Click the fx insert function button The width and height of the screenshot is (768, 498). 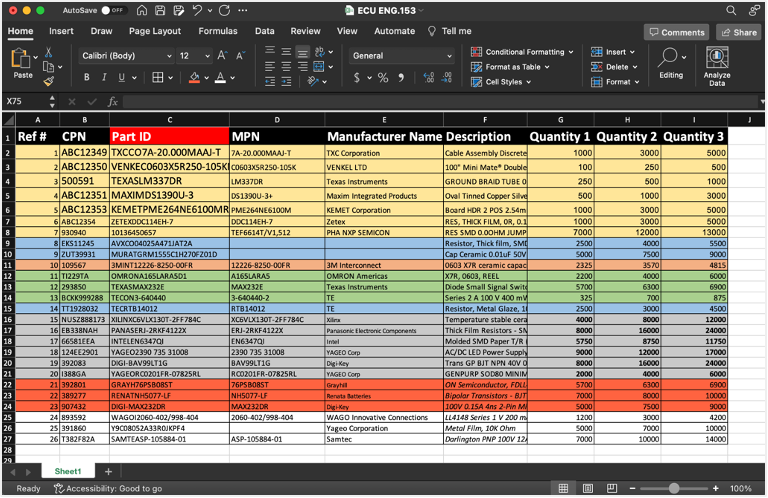click(113, 101)
